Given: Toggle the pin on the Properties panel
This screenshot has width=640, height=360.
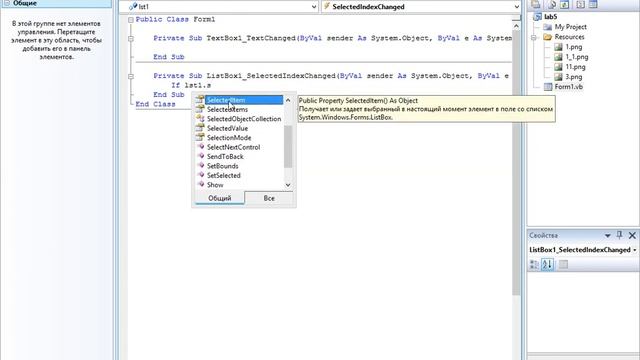Looking at the screenshot, I should [x=620, y=235].
